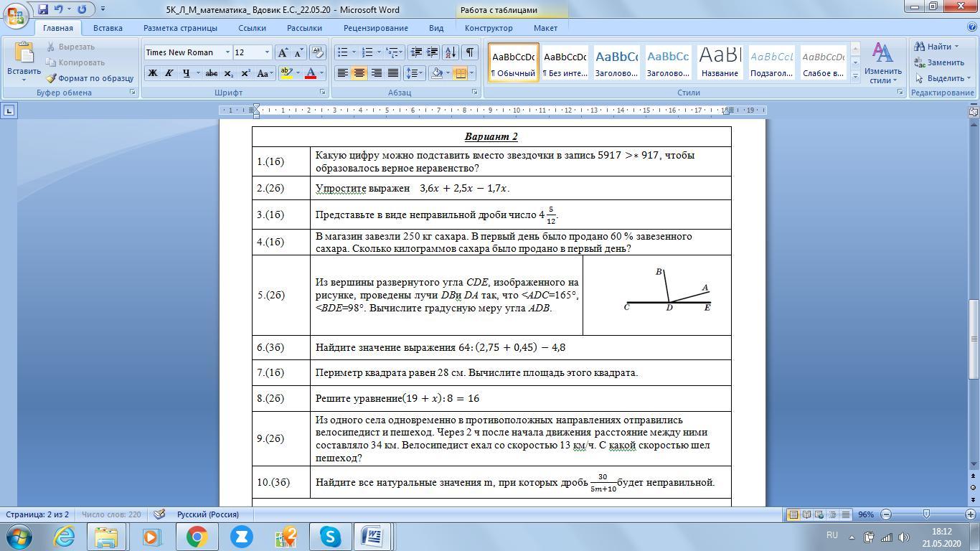Click zoom percentage 96%
This screenshot has width=980, height=551.
866,514
